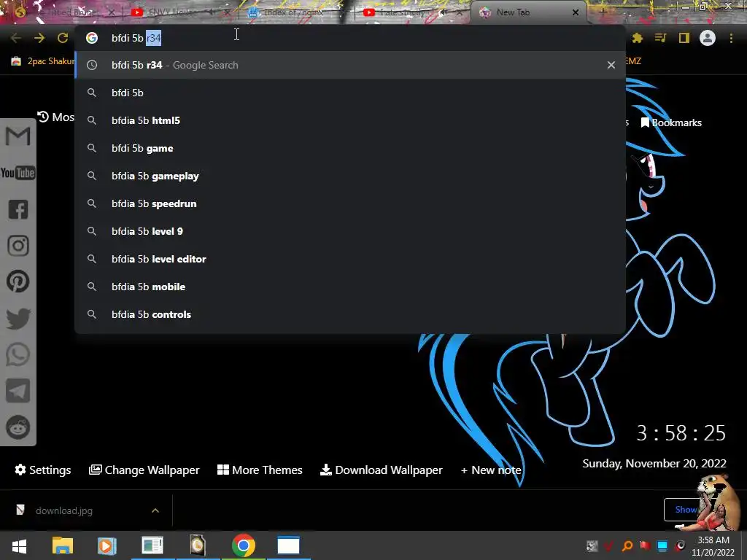The width and height of the screenshot is (747, 560).
Task: Click the blue monitor network tray icon
Action: point(662,545)
